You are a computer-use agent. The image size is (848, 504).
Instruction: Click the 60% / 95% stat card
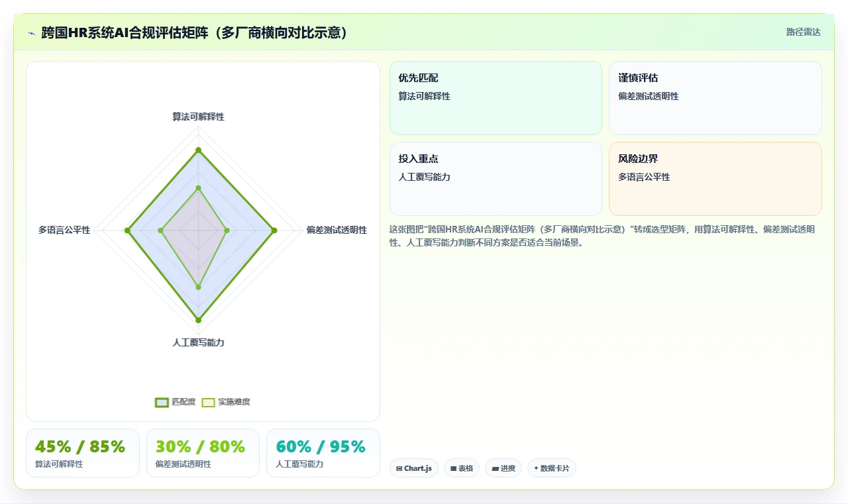tap(323, 453)
